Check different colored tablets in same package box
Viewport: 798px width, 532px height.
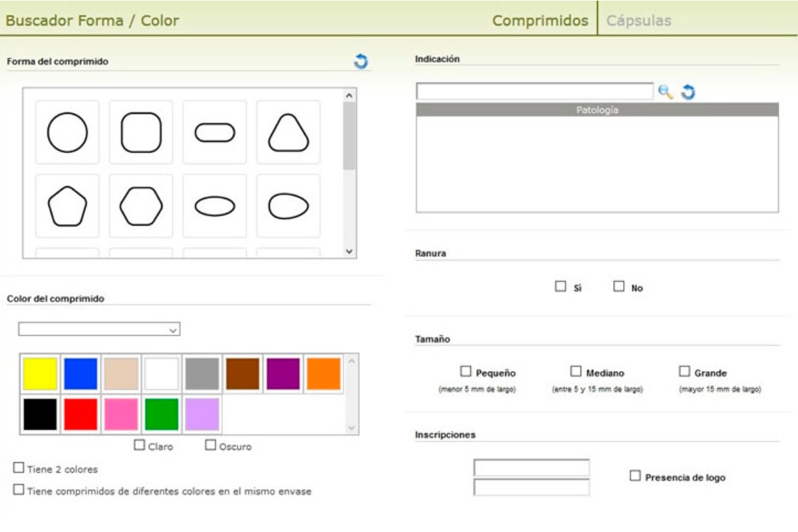(x=19, y=489)
